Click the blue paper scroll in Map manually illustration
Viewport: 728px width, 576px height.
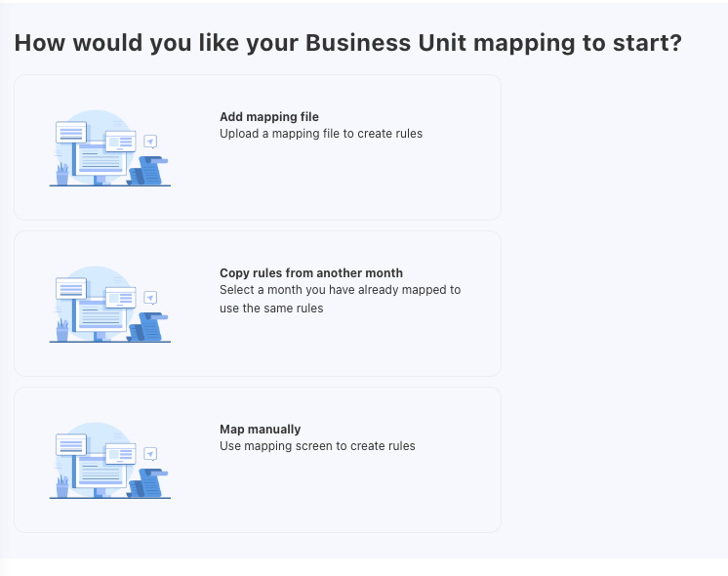pos(147,482)
